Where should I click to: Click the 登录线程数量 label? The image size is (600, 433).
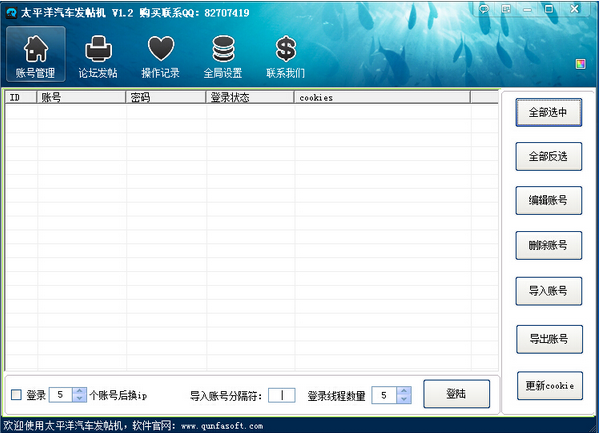[336, 396]
